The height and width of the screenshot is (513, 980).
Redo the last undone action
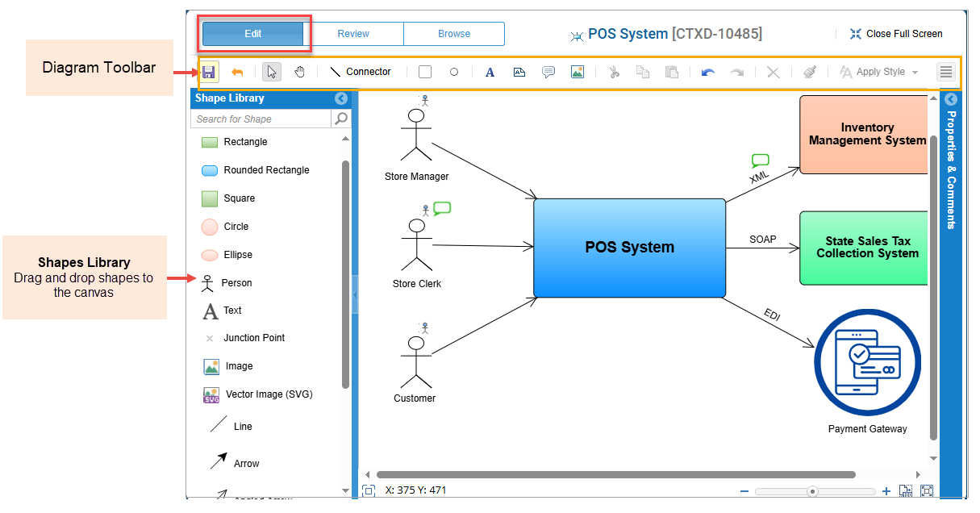coord(737,72)
